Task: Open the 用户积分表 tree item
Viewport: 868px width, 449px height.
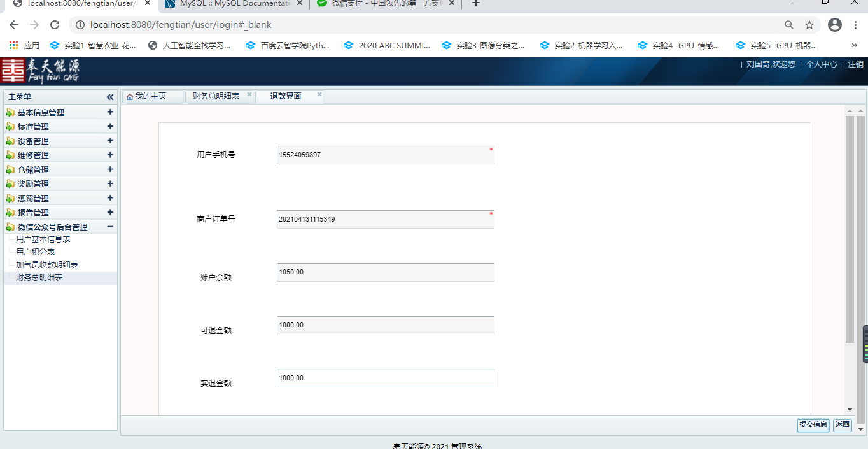Action: coord(36,252)
